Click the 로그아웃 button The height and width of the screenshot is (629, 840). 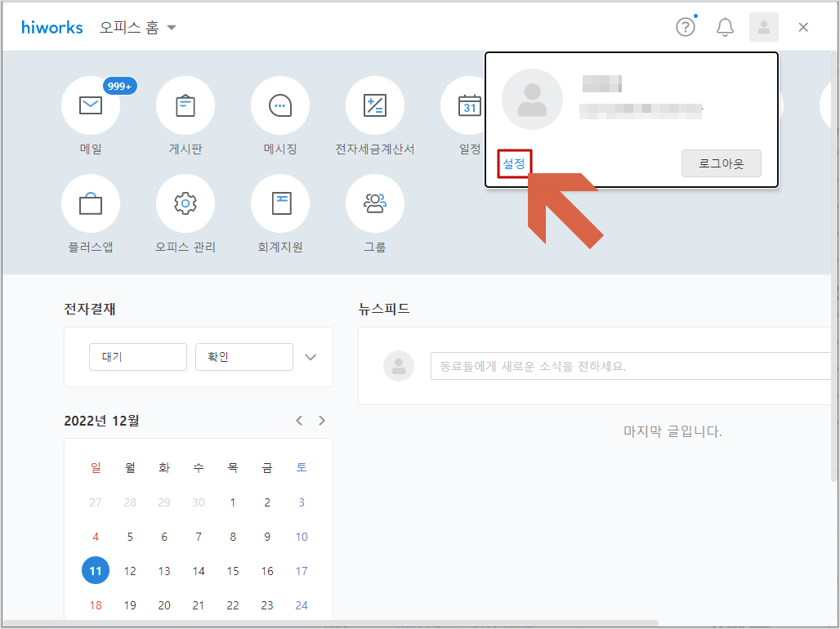721,163
